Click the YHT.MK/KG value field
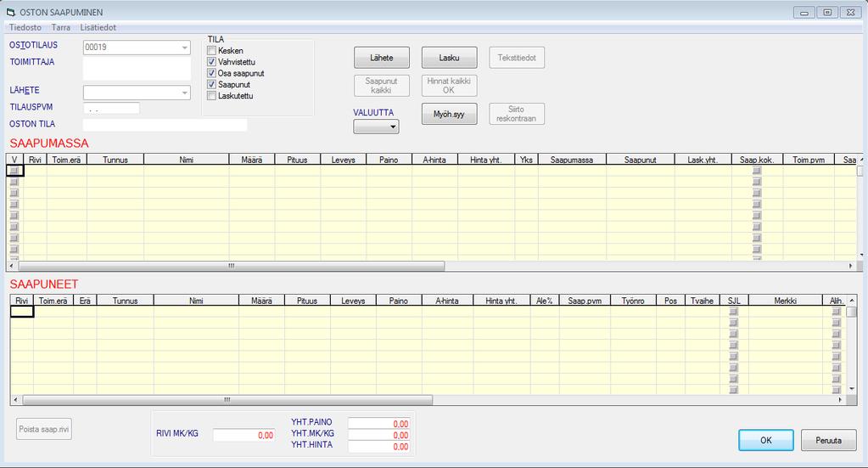This screenshot has height=468, width=868. (x=378, y=436)
